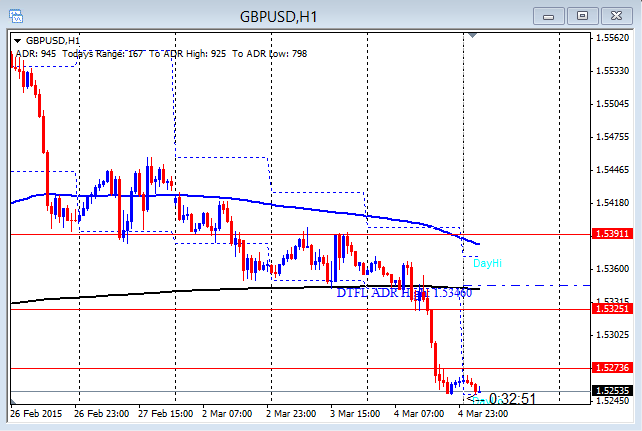Maximize the GBPUSD,H1 chart window
642x431 pixels.
[x=582, y=16]
